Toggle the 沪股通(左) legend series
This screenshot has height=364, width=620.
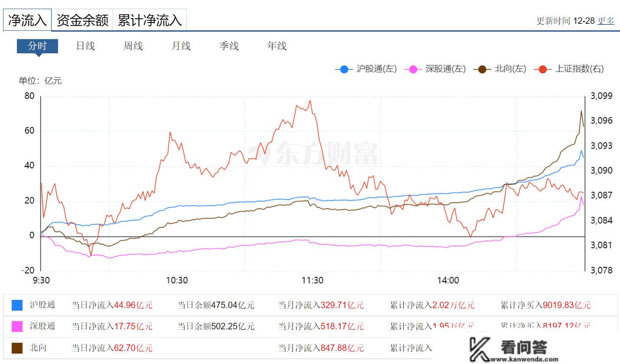366,69
